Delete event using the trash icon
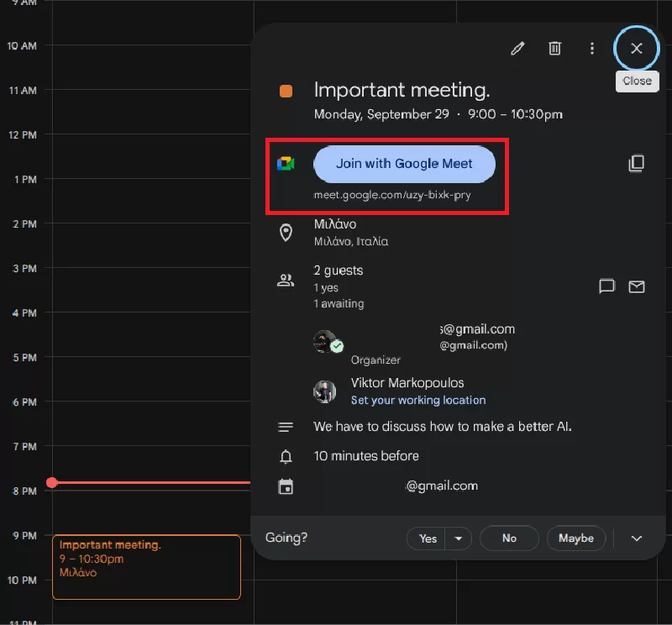Image resolution: width=672 pixels, height=625 pixels. (554, 49)
